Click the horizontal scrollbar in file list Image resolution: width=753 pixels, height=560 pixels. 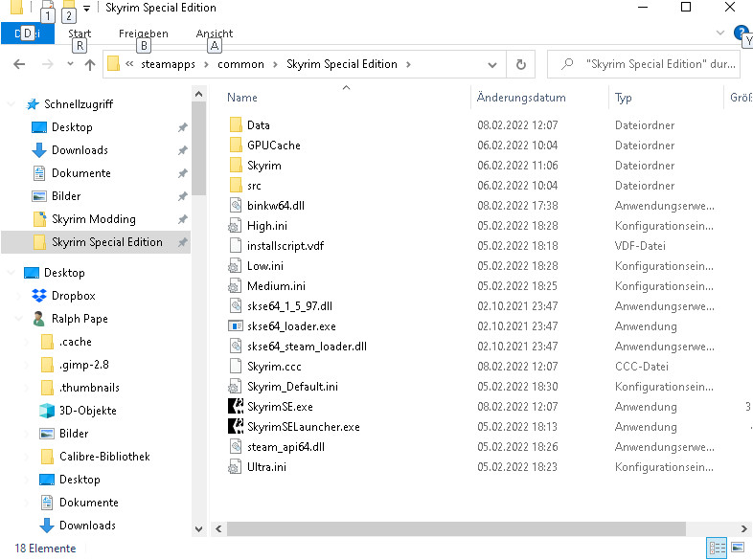coord(460,528)
